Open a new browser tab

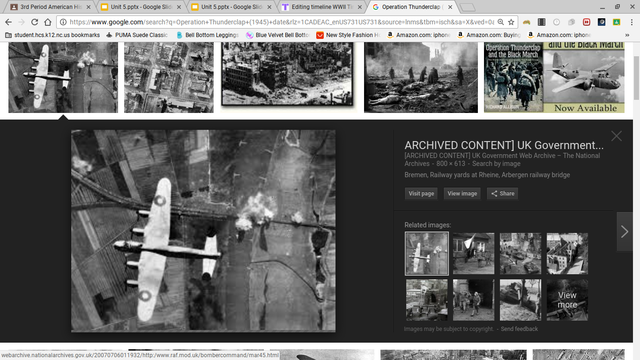[x=467, y=7]
